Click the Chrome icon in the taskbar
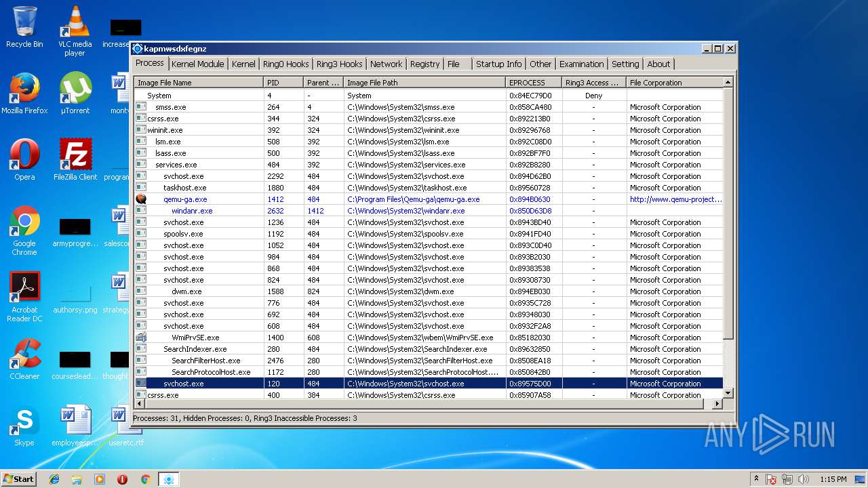 (x=145, y=479)
